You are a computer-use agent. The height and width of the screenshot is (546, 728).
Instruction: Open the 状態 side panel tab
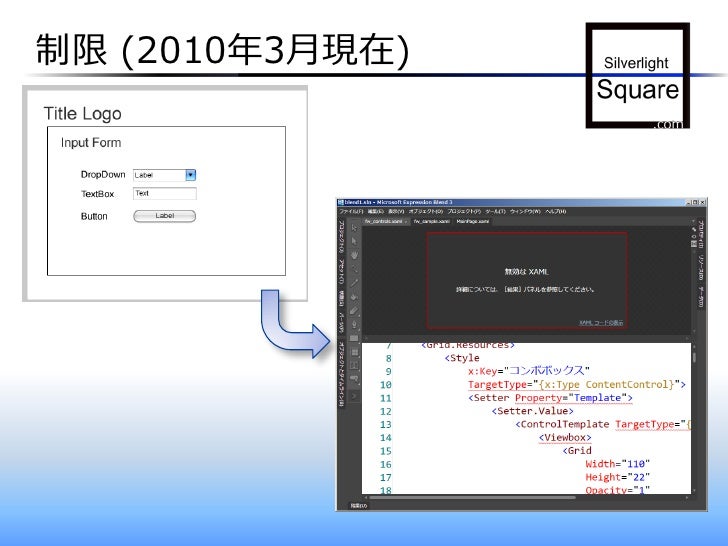point(341,298)
